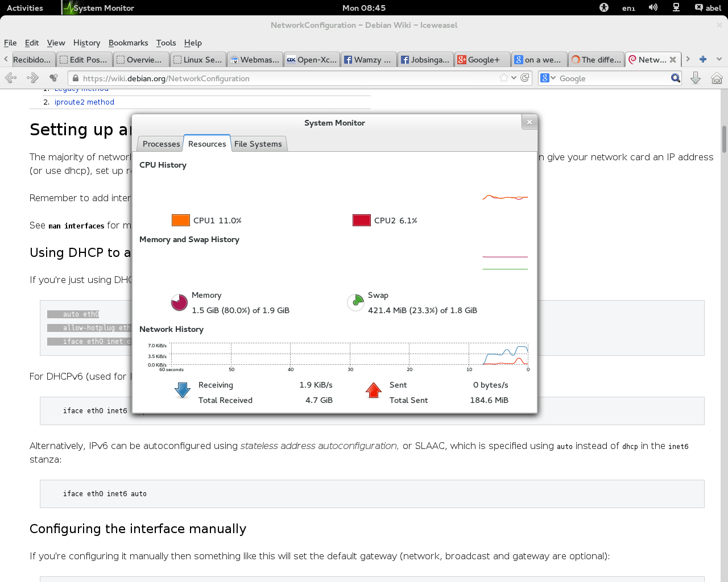Open the Help menu
Screen dimensions: 728x582
click(x=193, y=43)
